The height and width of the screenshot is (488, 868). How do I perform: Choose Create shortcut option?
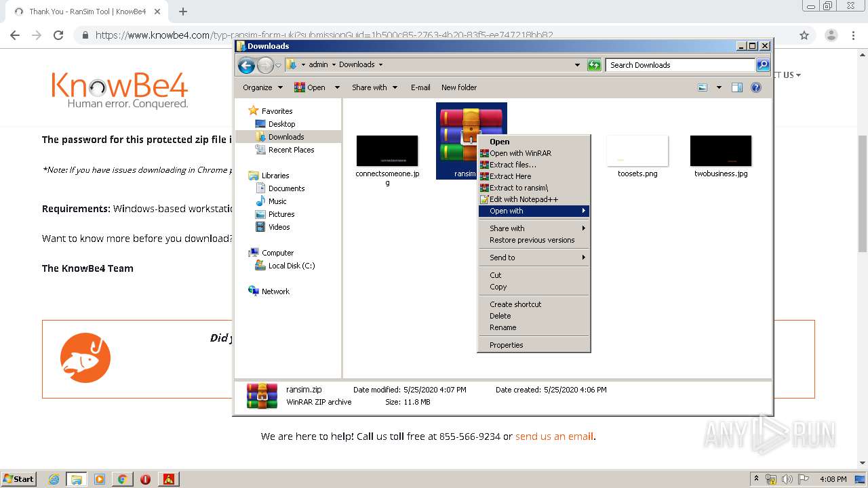click(534, 304)
